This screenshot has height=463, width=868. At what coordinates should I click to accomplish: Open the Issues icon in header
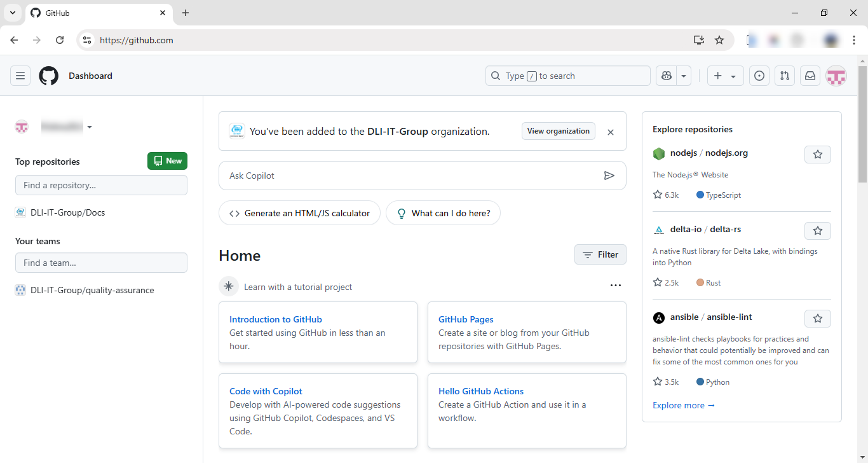[759, 76]
